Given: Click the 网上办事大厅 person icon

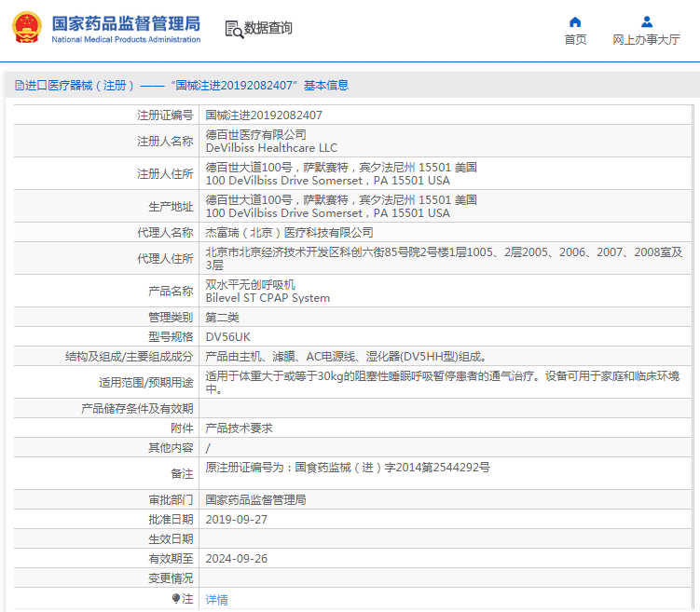Looking at the screenshot, I should pos(646,22).
